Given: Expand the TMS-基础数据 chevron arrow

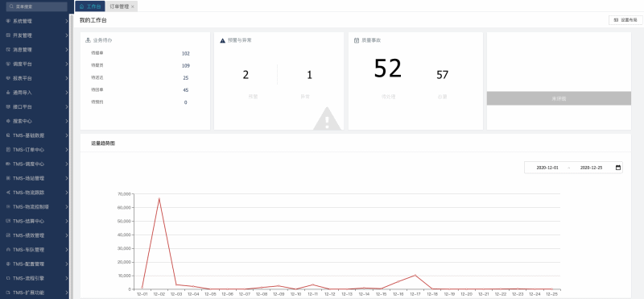Looking at the screenshot, I should (67, 135).
